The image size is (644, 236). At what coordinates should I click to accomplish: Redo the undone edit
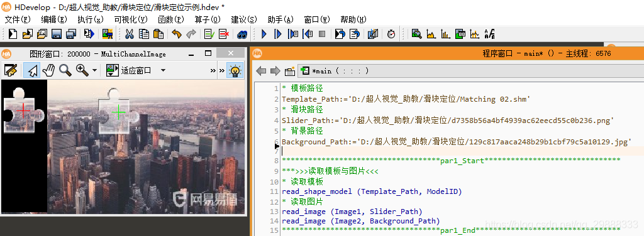191,34
